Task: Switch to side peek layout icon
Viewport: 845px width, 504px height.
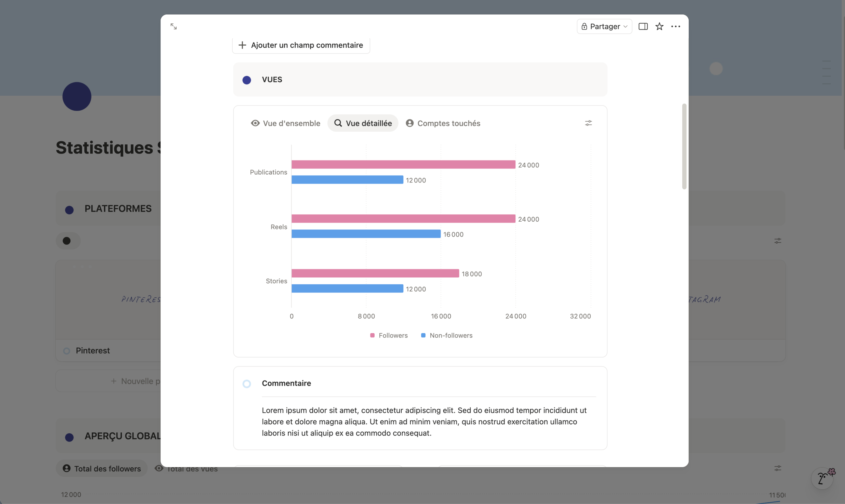Action: tap(643, 26)
